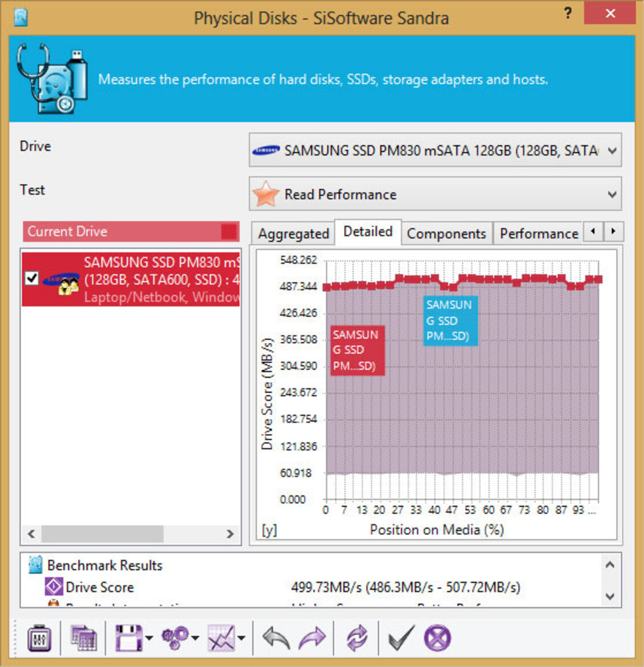Click the checkmark OK icon

(401, 638)
